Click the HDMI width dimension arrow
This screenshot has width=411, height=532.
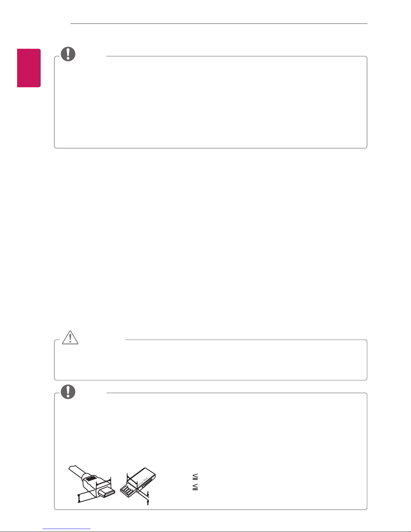(x=104, y=482)
